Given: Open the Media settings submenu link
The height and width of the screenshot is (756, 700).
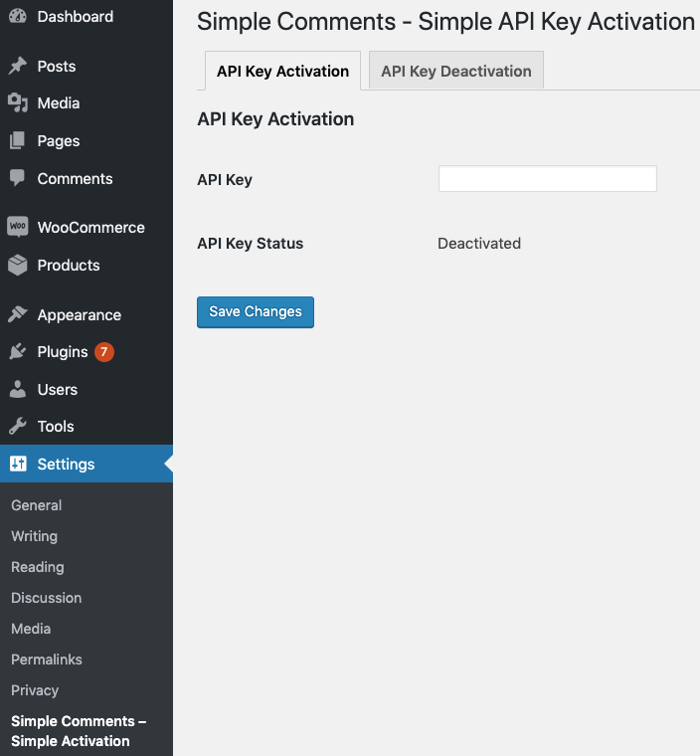Looking at the screenshot, I should pyautogui.click(x=31, y=629).
